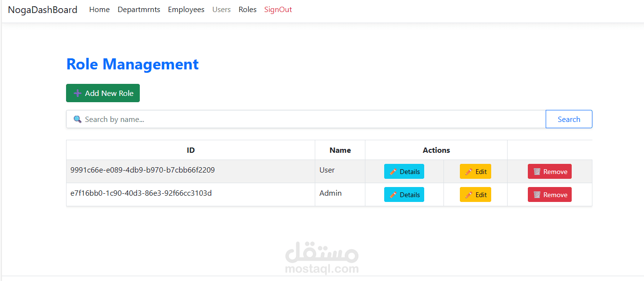Viewport: 644px width, 281px height.
Task: Click the trash icon on Admin row's Remove
Action: pos(537,195)
